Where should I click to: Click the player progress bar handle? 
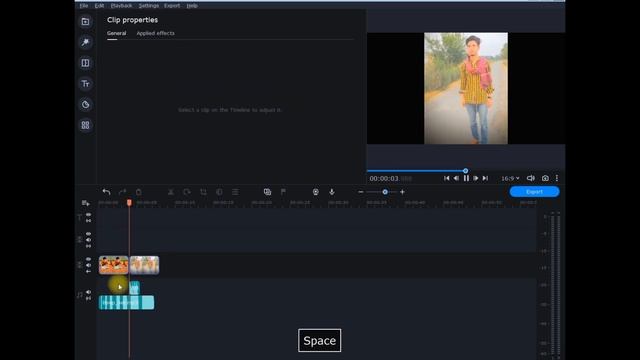click(x=465, y=171)
